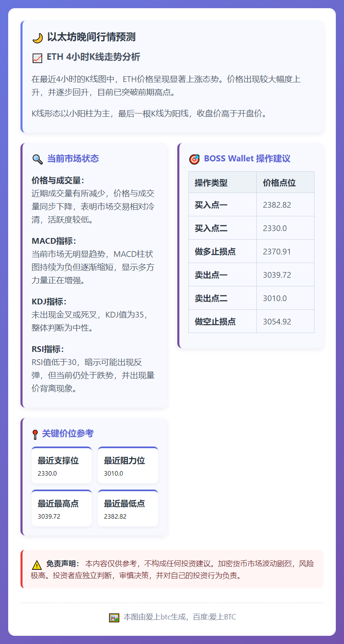Click the MACD指标 subheading
344x644 pixels.
click(x=54, y=241)
